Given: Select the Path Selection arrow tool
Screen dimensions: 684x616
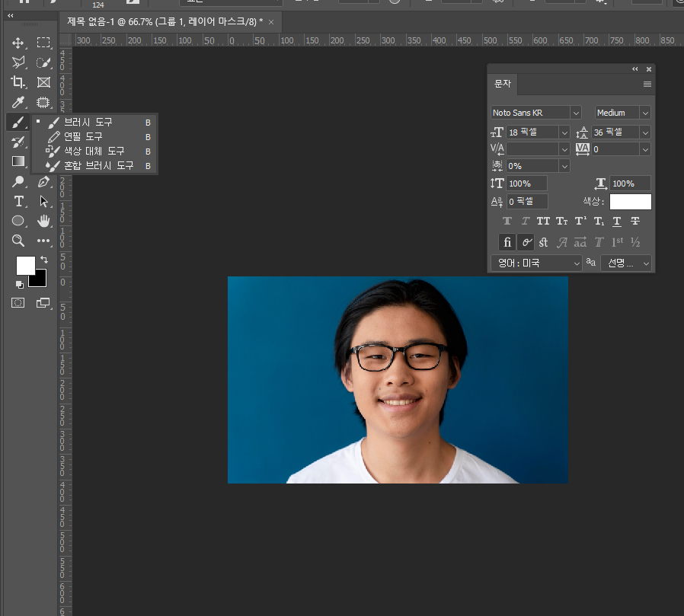Looking at the screenshot, I should pyautogui.click(x=43, y=201).
